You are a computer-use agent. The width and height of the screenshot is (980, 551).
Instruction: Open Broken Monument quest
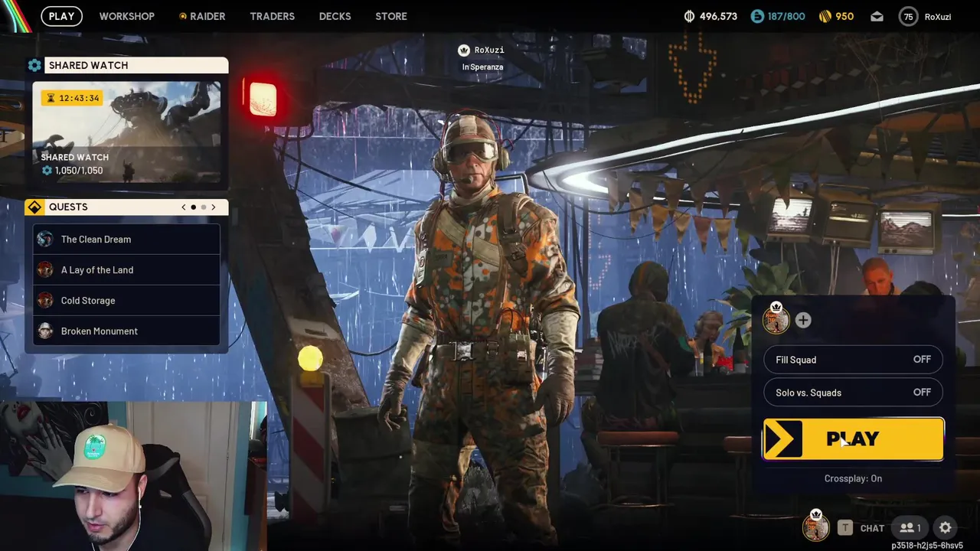tap(126, 331)
